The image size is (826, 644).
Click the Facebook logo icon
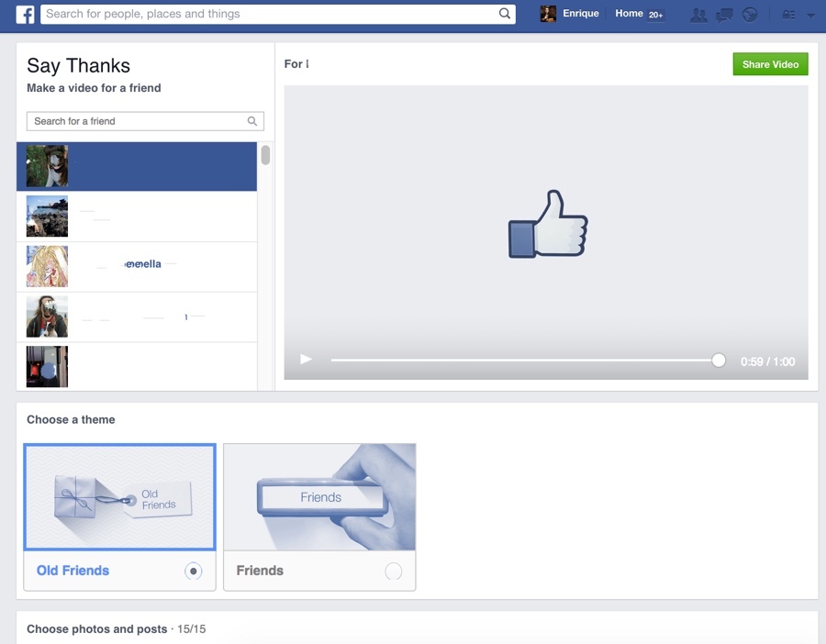[x=25, y=15]
